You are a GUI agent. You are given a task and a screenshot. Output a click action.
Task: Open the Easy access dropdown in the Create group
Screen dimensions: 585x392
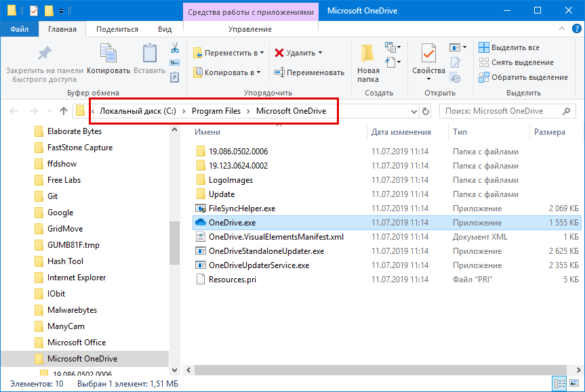click(x=392, y=62)
